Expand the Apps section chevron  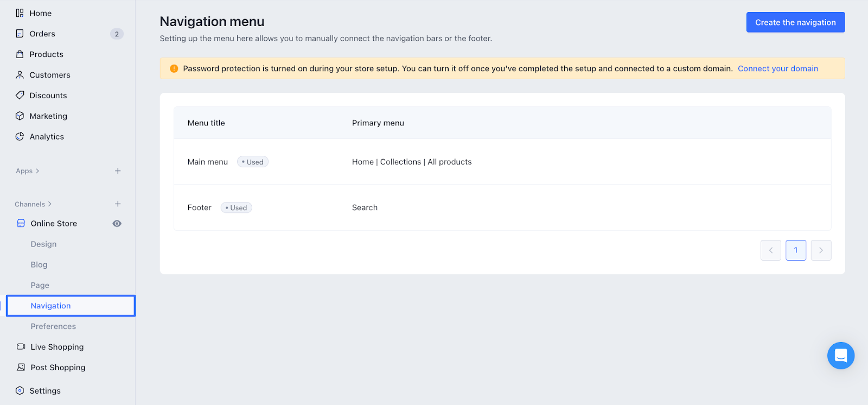[37, 171]
